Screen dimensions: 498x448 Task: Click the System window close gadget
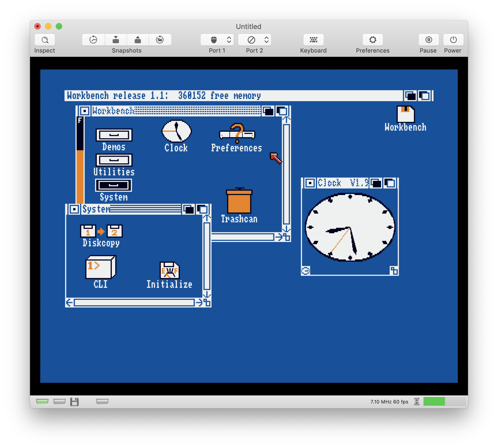pos(74,209)
